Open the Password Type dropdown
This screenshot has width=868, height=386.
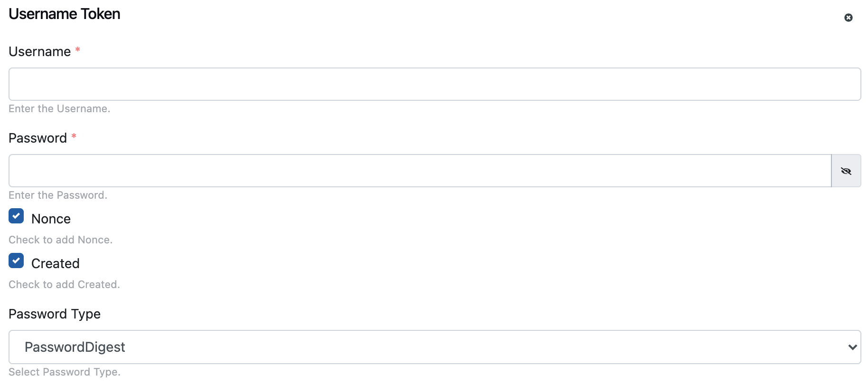click(x=434, y=347)
